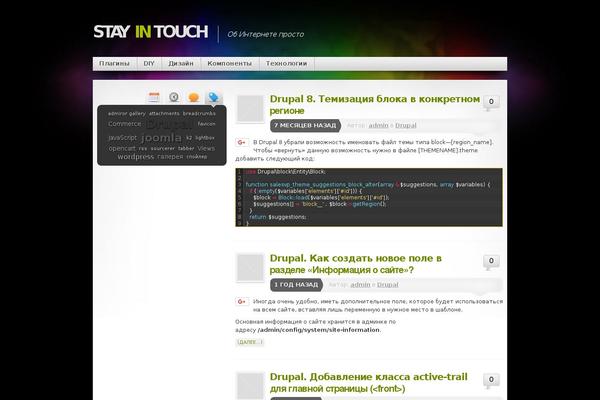The height and width of the screenshot is (400, 600).
Task: Open the Технологии menu item
Action: coord(287,64)
